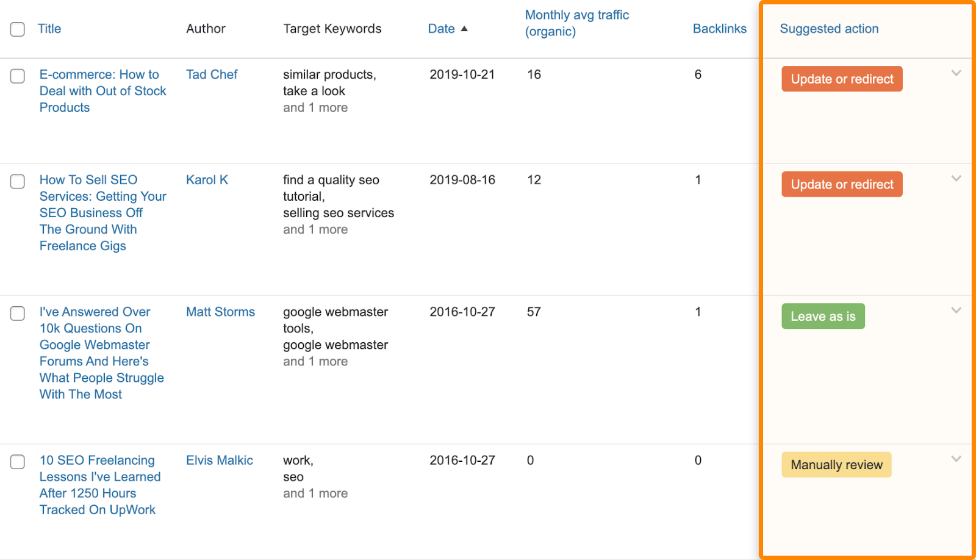The height and width of the screenshot is (560, 976).
Task: Show the hidden keyword via 'and 1 more'
Action: coord(315,107)
